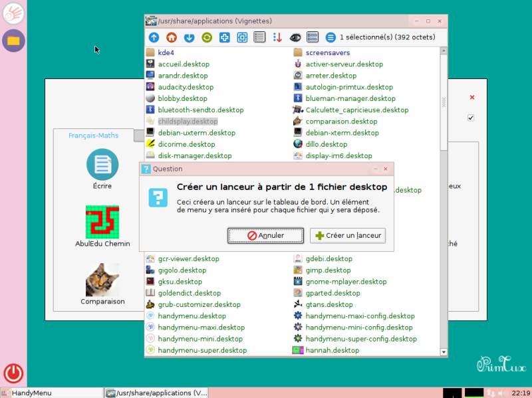The image size is (532, 398).
Task: Toggle hidden files with the eye icon
Action: pyautogui.click(x=295, y=37)
